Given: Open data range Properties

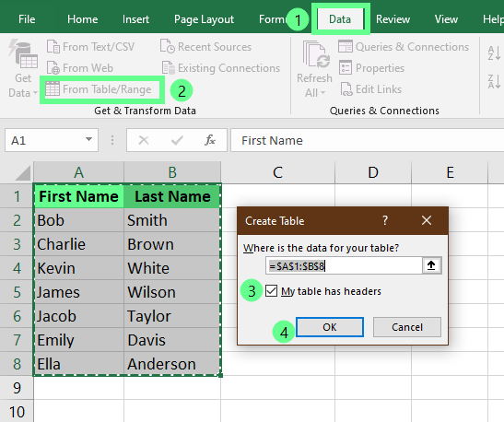Looking at the screenshot, I should [x=371, y=68].
